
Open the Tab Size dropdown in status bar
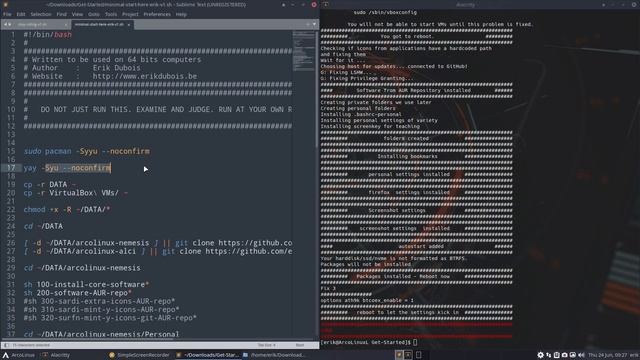[x=267, y=345]
